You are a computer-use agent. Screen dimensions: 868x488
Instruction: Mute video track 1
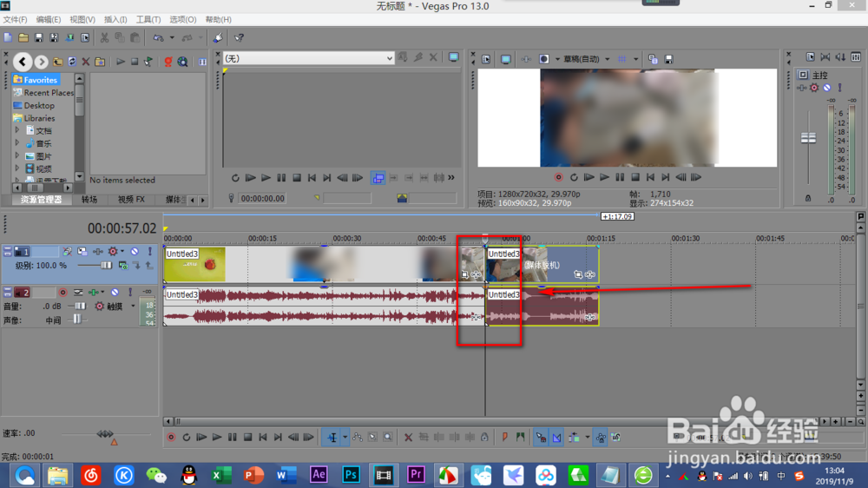coord(135,252)
